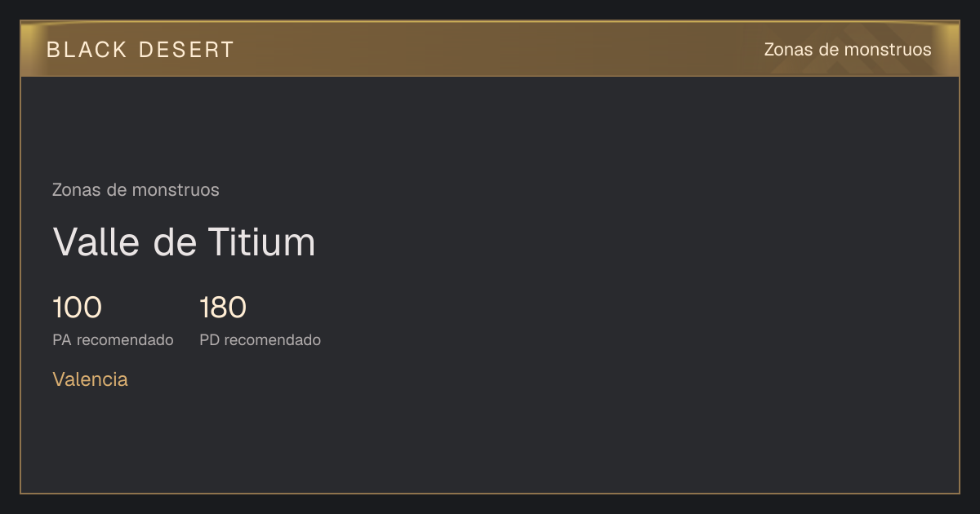Screen dimensions: 980x514
Task: Click the word BLACK in the logo
Action: 87,50
